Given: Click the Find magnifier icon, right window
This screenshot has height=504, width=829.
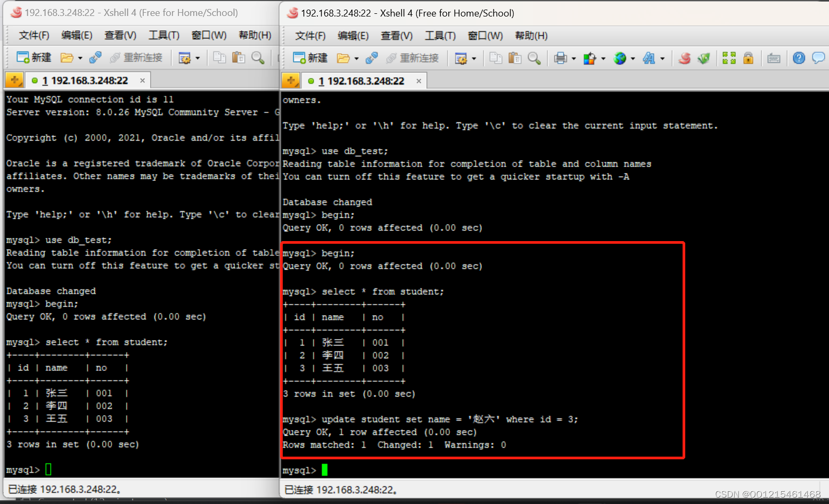Looking at the screenshot, I should 534,58.
